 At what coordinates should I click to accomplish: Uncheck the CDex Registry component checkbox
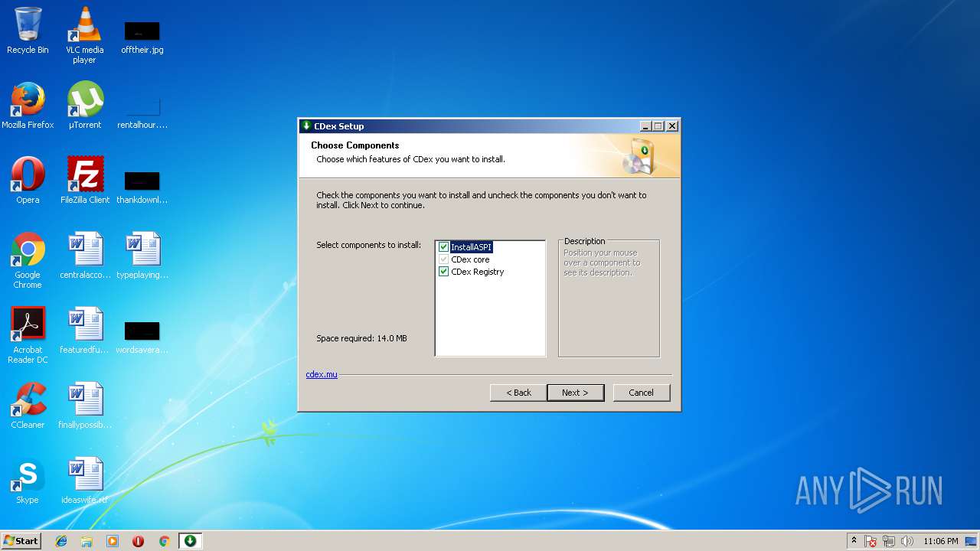[443, 272]
